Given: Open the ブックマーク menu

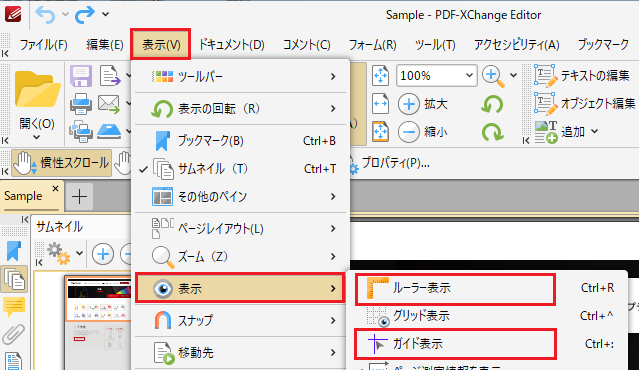Looking at the screenshot, I should point(603,44).
